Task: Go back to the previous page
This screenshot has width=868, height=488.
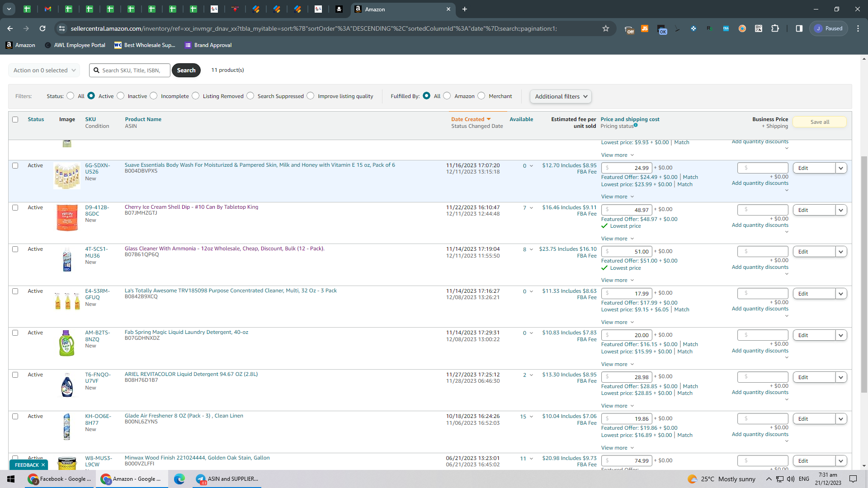Action: point(10,28)
